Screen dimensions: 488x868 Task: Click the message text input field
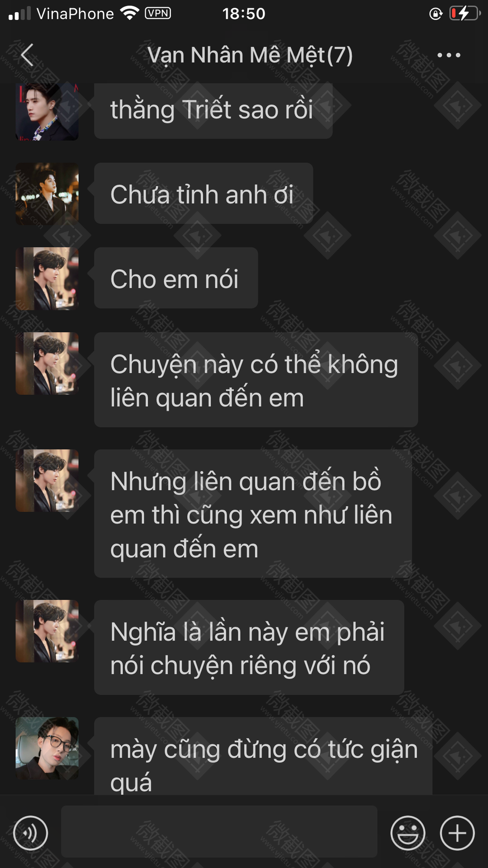point(219,831)
